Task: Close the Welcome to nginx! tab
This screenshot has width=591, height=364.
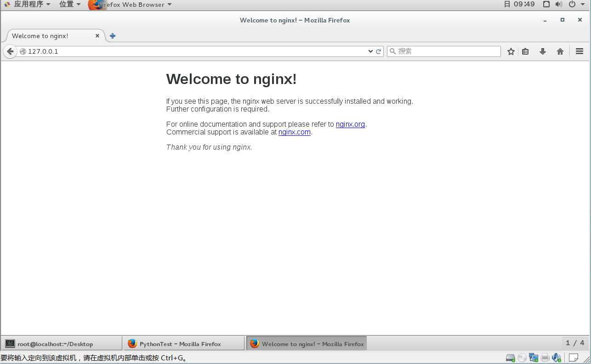Action: pos(97,36)
